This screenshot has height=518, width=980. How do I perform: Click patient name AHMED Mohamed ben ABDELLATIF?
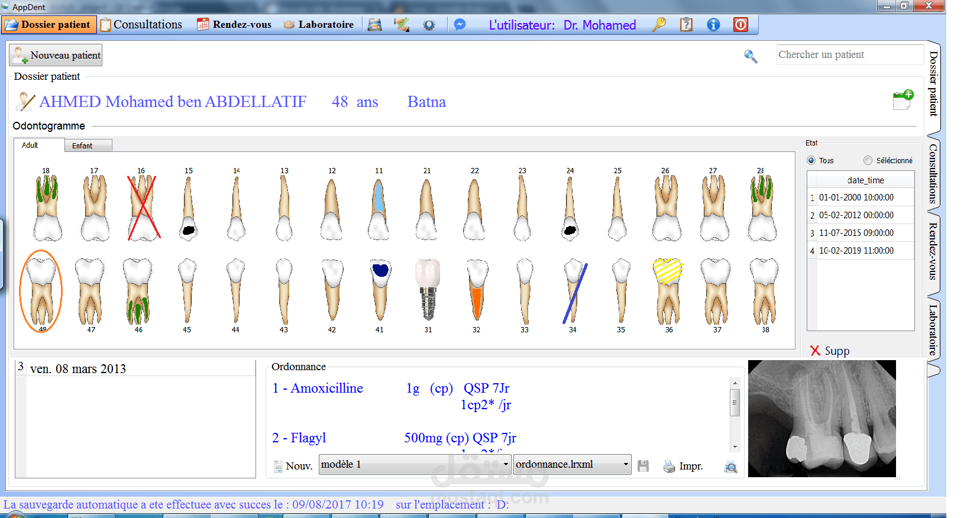(173, 102)
